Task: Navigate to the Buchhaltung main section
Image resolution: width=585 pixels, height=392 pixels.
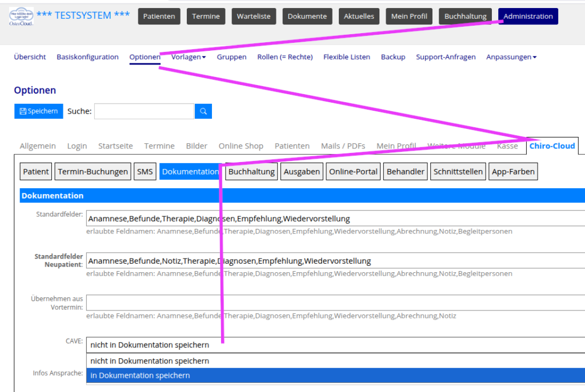Action: (466, 17)
